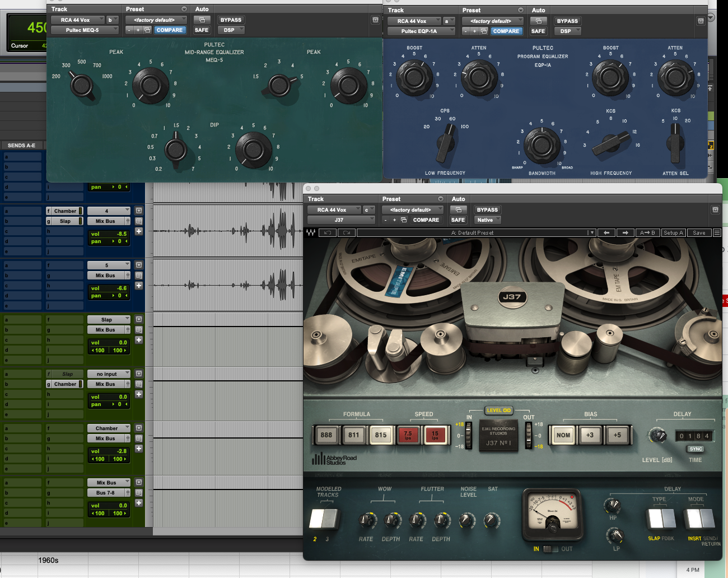Toggle LEVEL link button in J37
This screenshot has height=578, width=728.
[498, 410]
